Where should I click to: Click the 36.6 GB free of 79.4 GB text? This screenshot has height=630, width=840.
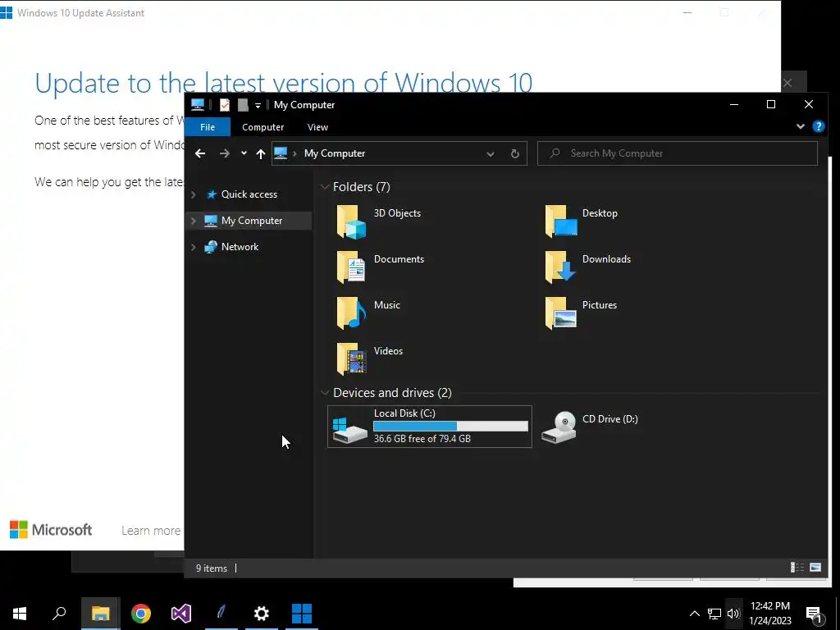point(422,439)
